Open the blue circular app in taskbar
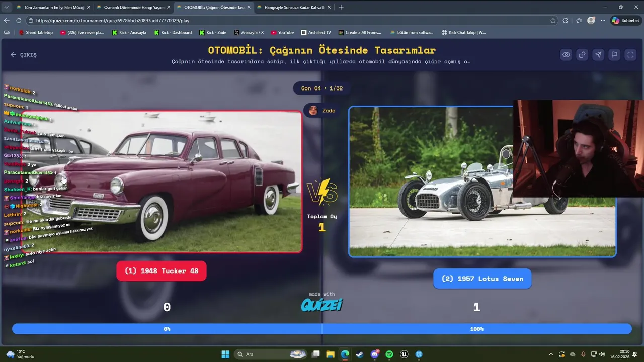Image resolution: width=644 pixels, height=362 pixels. 419,354
